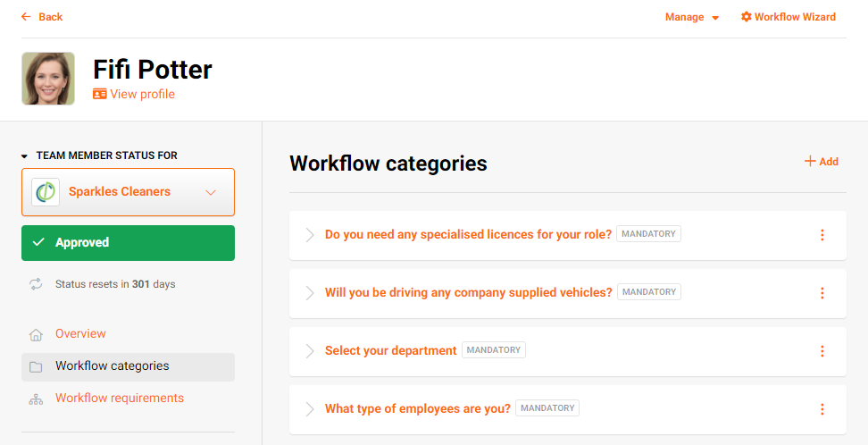Expand the company supplied vehicles category row
This screenshot has width=868, height=445.
tap(310, 293)
